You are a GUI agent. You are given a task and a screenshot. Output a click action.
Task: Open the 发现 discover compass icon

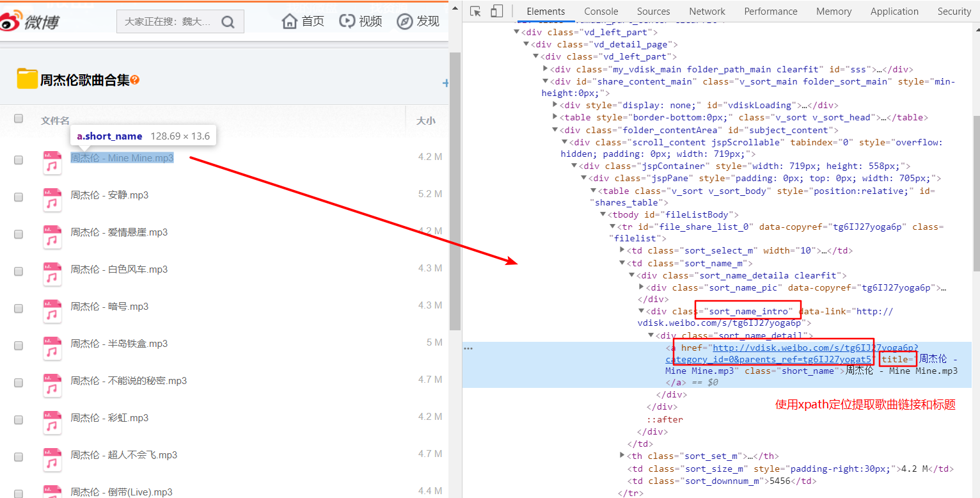404,21
